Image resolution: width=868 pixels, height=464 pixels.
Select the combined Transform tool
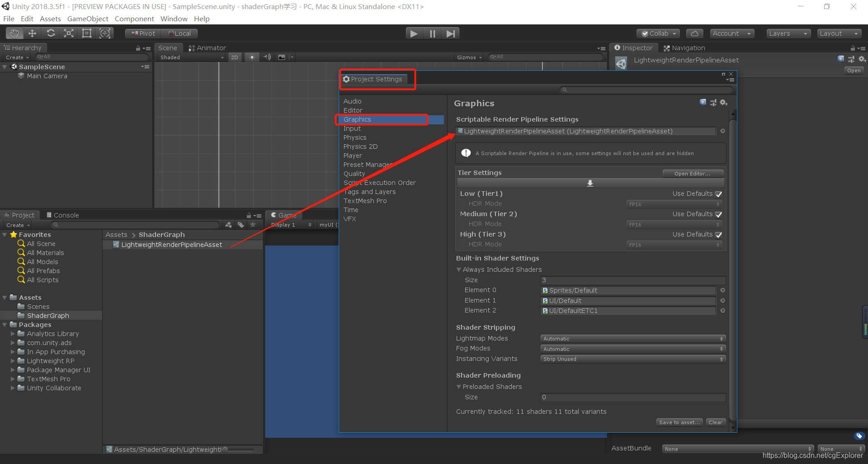tap(105, 33)
